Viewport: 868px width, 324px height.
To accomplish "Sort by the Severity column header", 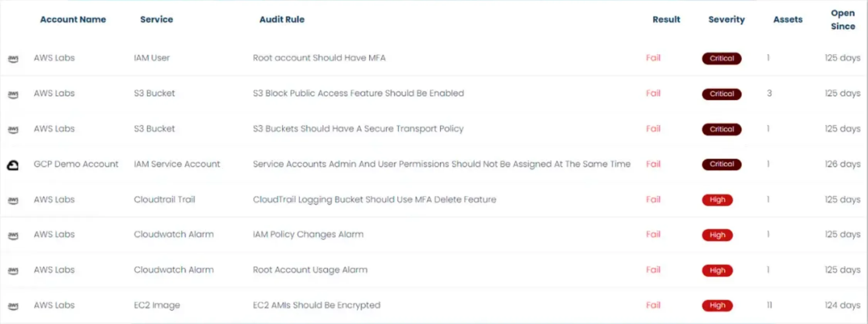I will (x=726, y=19).
